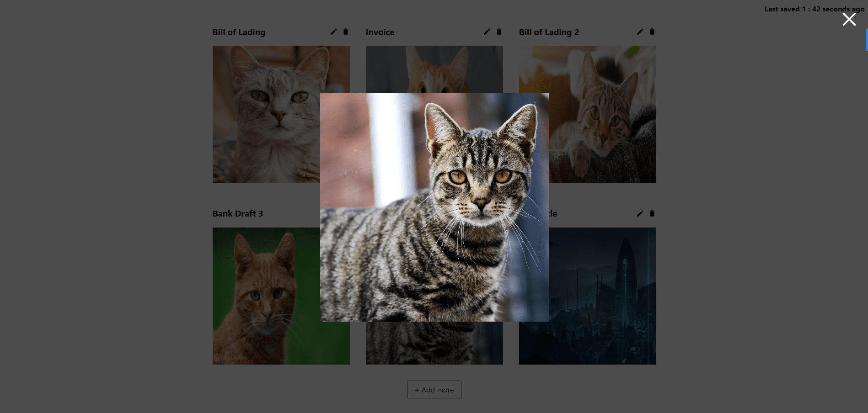Edit title of the city skyline card
The image size is (868, 413).
640,213
